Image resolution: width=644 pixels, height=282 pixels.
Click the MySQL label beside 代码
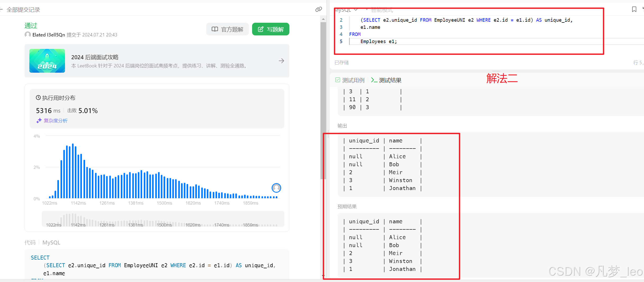pos(51,243)
